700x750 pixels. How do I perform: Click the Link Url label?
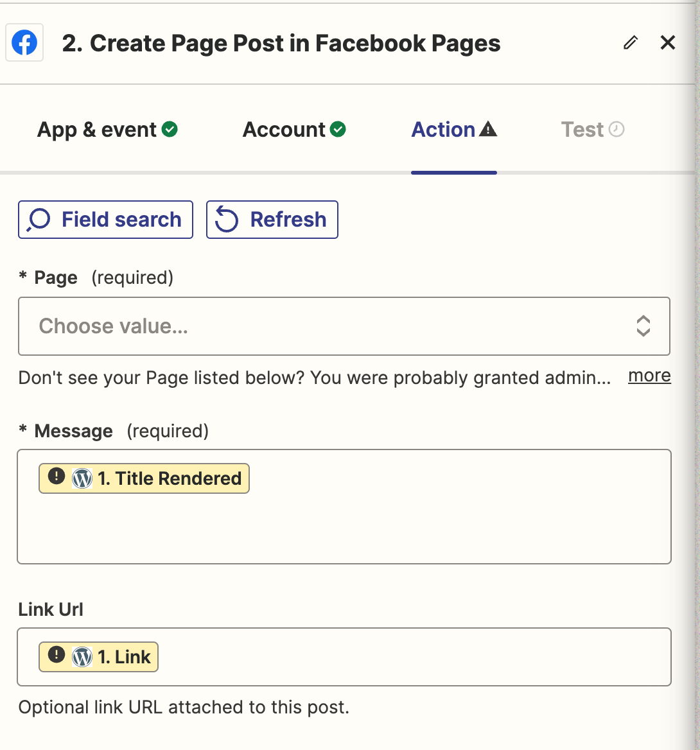[x=51, y=609]
